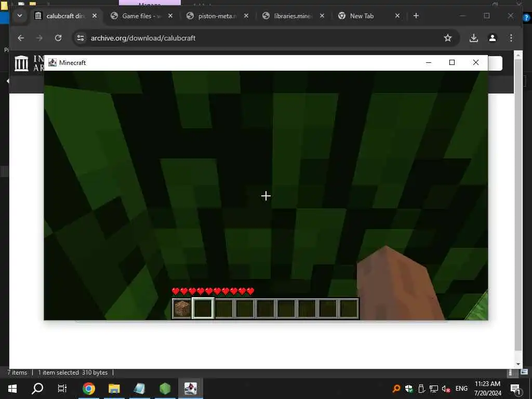Open the green cube app on taskbar
The height and width of the screenshot is (399, 532).
(165, 389)
